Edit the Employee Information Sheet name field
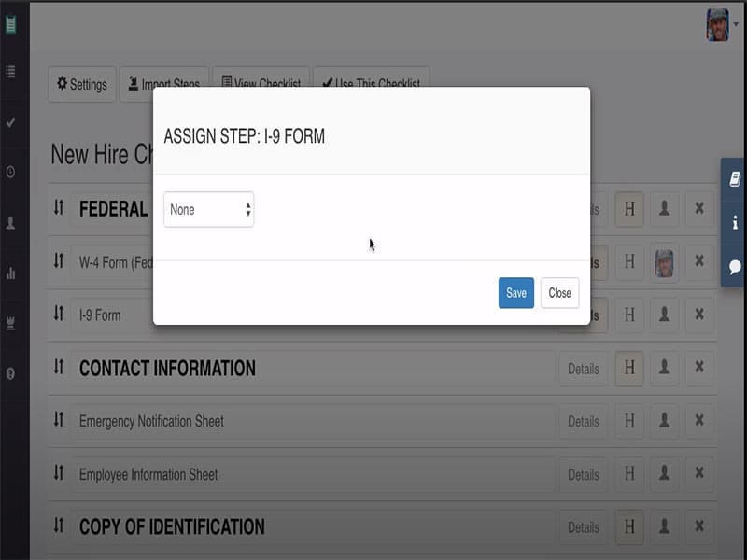The image size is (747, 560). click(x=313, y=475)
